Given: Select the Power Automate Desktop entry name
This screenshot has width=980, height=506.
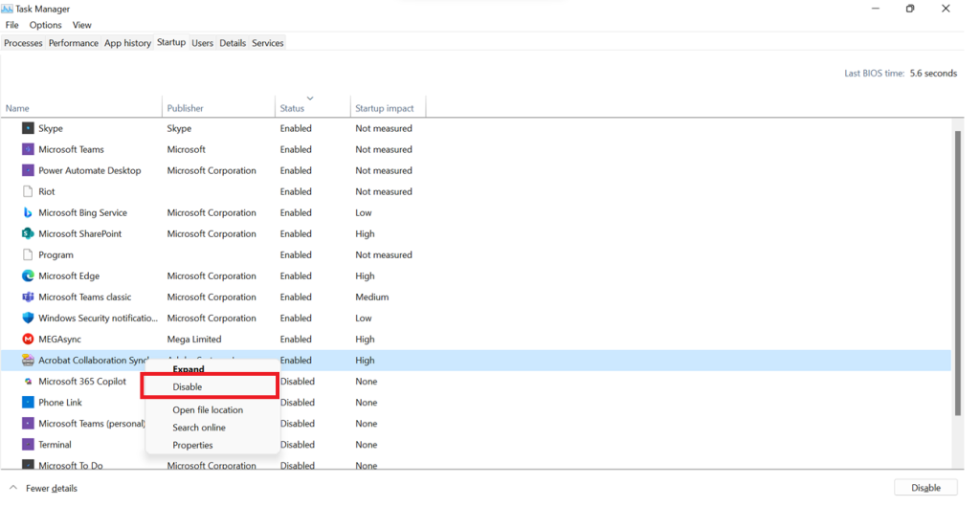Looking at the screenshot, I should (90, 170).
